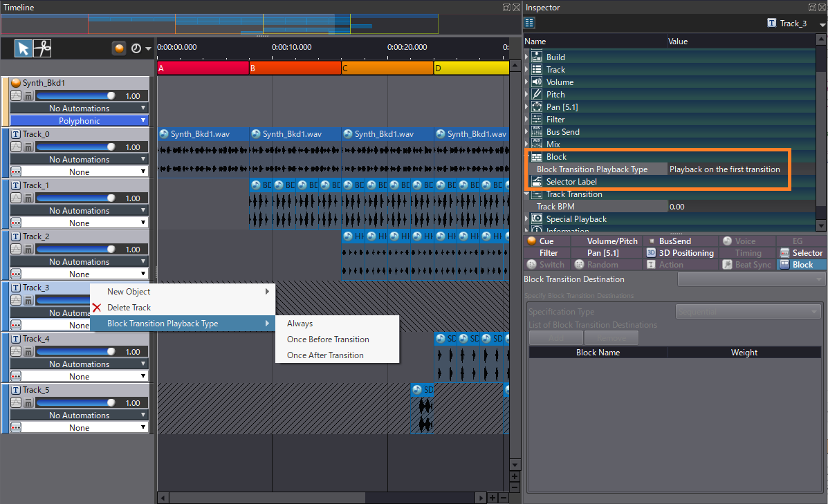Select Always playback type
Viewport: 828px width, 504px height.
point(337,324)
